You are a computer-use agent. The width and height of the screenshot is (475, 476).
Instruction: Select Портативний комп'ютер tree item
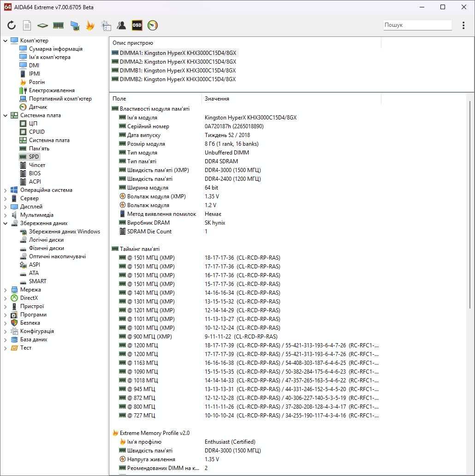60,99
